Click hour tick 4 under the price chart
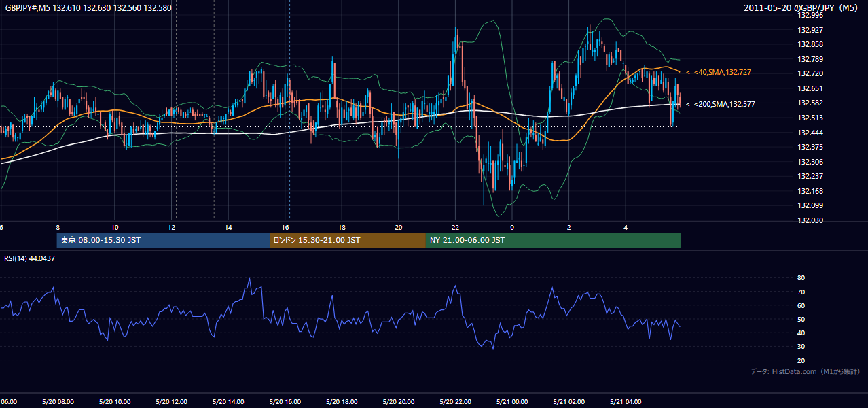 pyautogui.click(x=626, y=227)
